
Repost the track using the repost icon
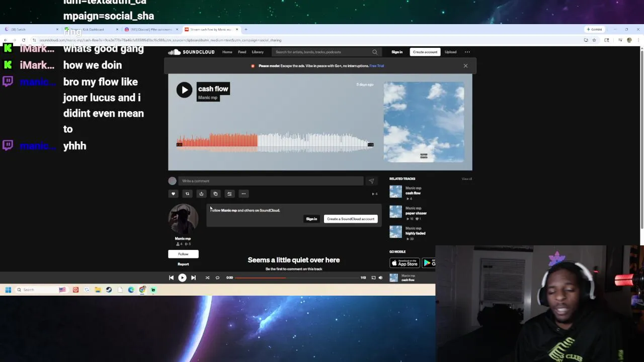(187, 194)
